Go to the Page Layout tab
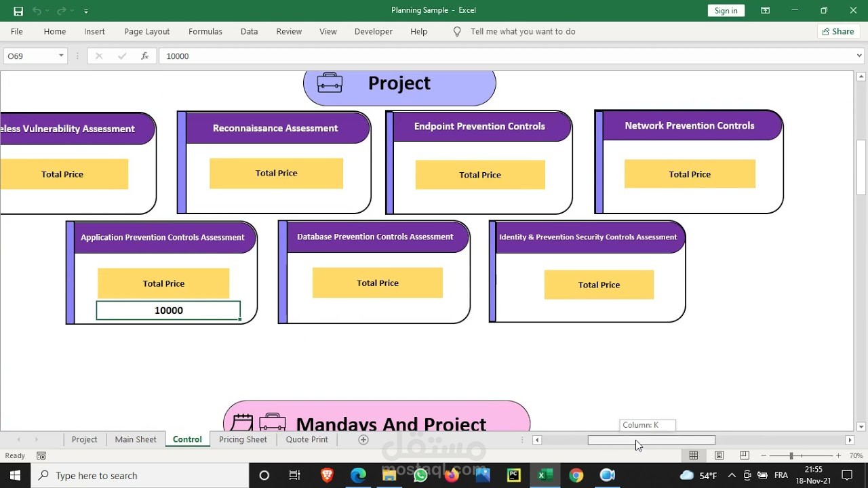 coord(147,31)
